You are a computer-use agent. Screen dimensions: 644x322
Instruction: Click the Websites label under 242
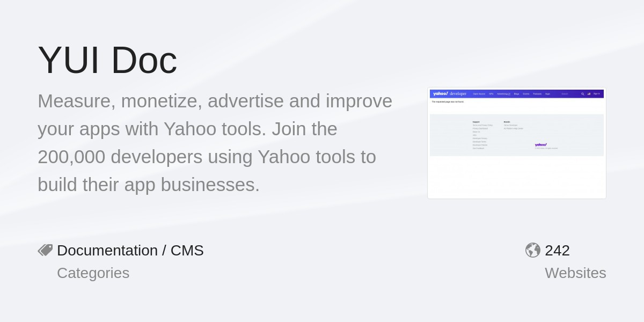click(x=575, y=273)
